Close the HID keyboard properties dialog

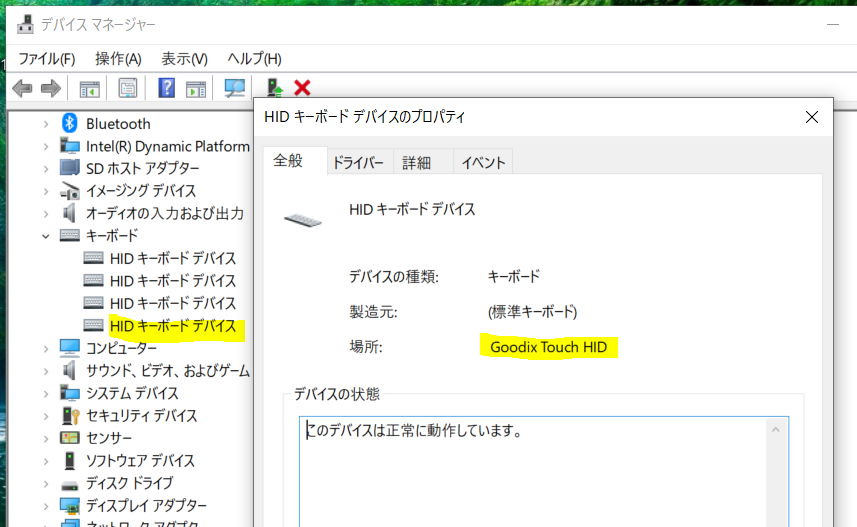(812, 117)
